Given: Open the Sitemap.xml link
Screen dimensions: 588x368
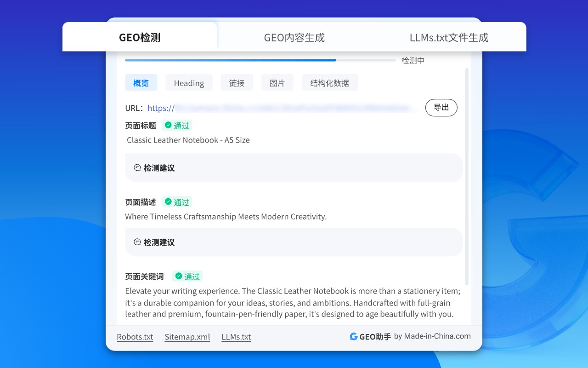Looking at the screenshot, I should click(187, 337).
